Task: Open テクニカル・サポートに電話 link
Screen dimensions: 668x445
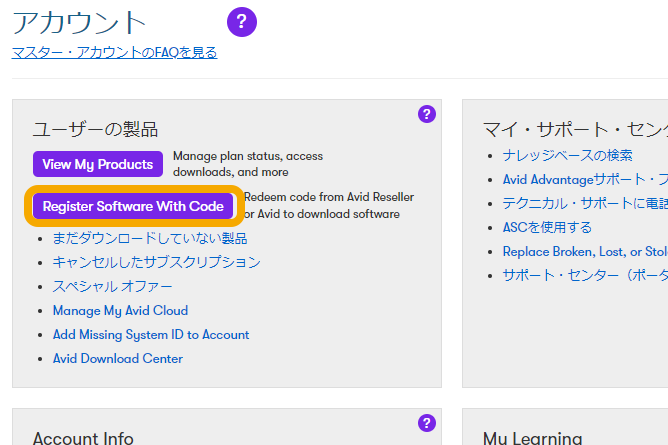Action: [585, 203]
